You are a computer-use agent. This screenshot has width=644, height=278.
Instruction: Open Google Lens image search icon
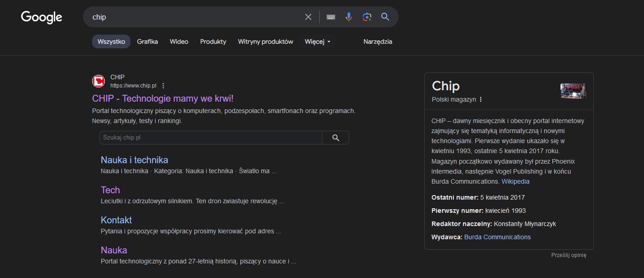coord(367,17)
